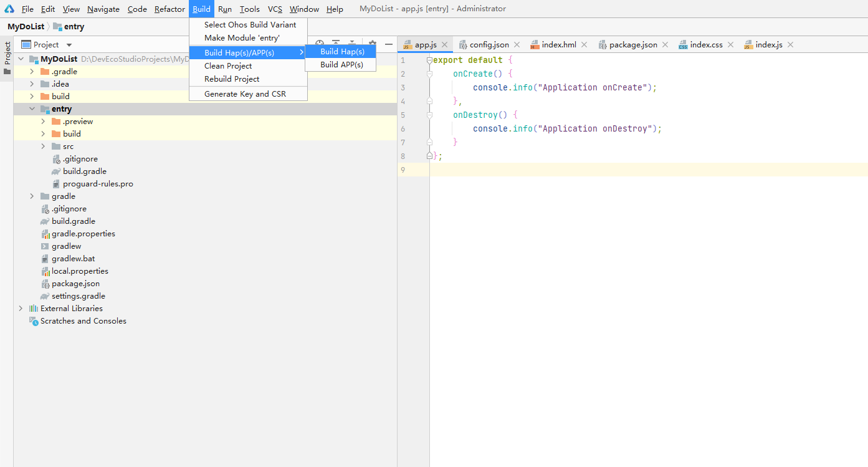Expand the src folder
Viewport: 868px width, 467px height.
pyautogui.click(x=43, y=147)
